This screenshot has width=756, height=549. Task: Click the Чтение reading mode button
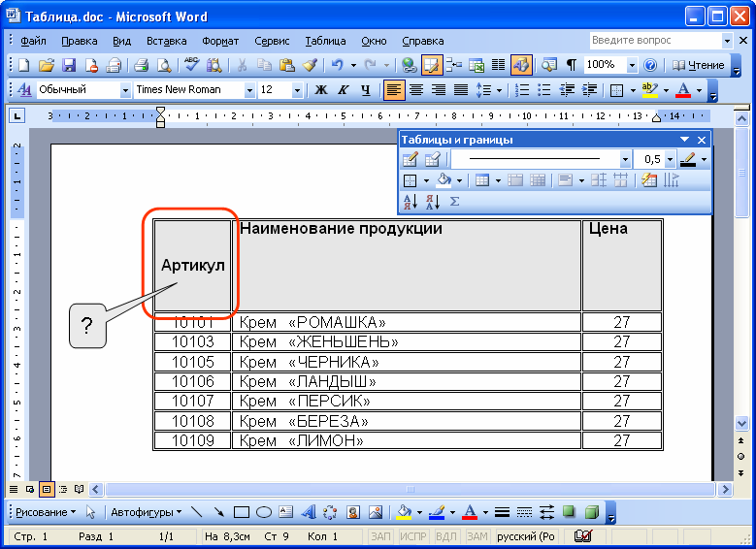(699, 65)
